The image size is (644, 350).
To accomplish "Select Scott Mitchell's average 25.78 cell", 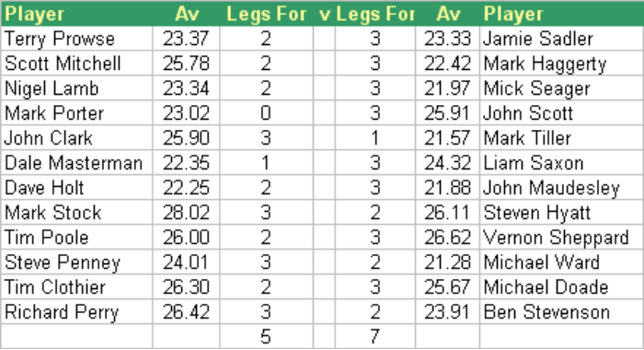I will tap(186, 64).
